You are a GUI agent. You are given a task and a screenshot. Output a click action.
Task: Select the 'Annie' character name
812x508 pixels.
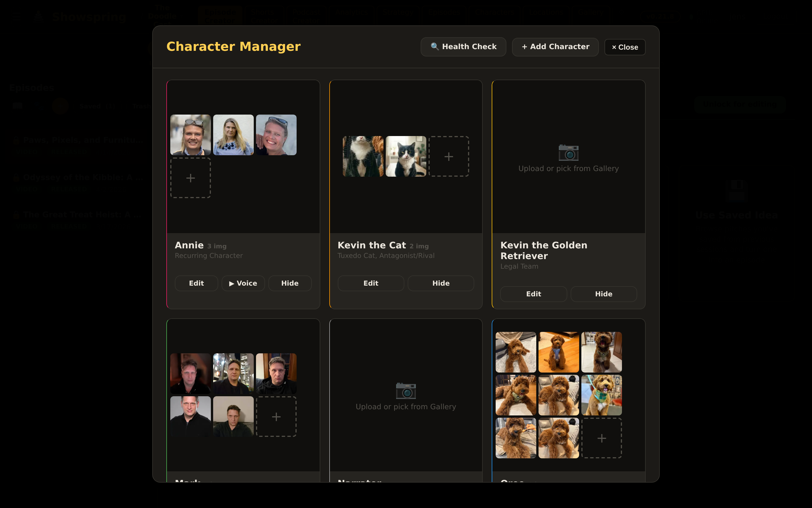tap(189, 245)
